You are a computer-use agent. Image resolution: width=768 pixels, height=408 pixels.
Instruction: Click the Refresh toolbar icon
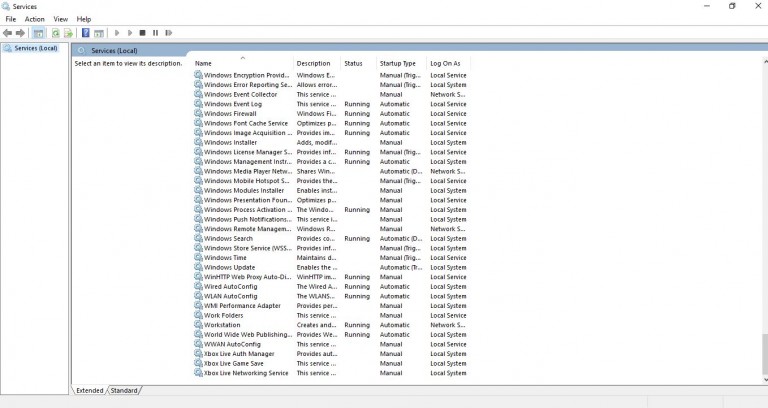click(56, 33)
